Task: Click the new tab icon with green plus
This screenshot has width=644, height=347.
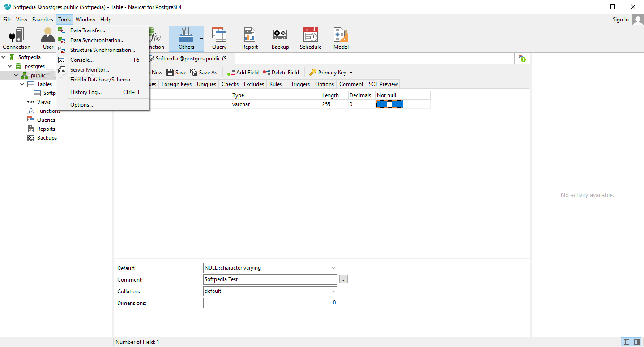Action: [x=522, y=59]
